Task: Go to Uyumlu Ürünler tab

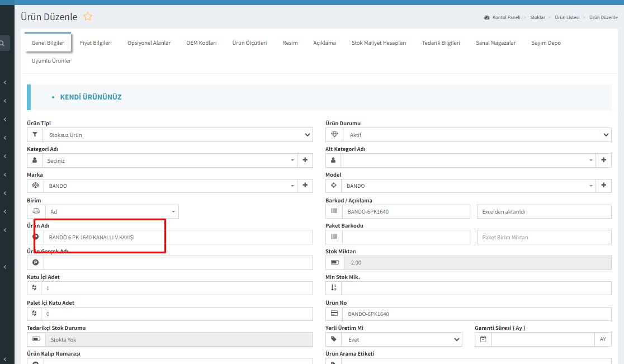Action: click(x=51, y=60)
